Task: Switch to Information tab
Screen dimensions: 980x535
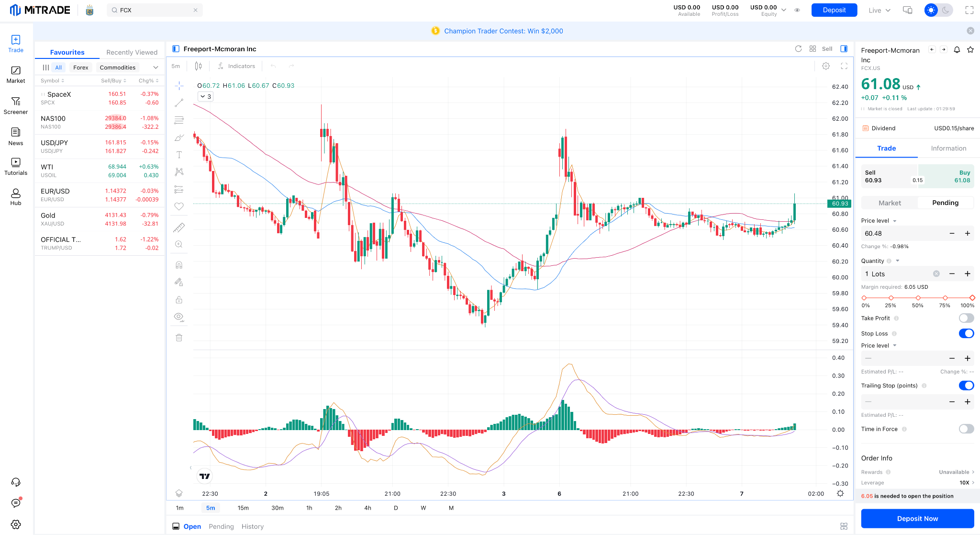Action: (948, 148)
